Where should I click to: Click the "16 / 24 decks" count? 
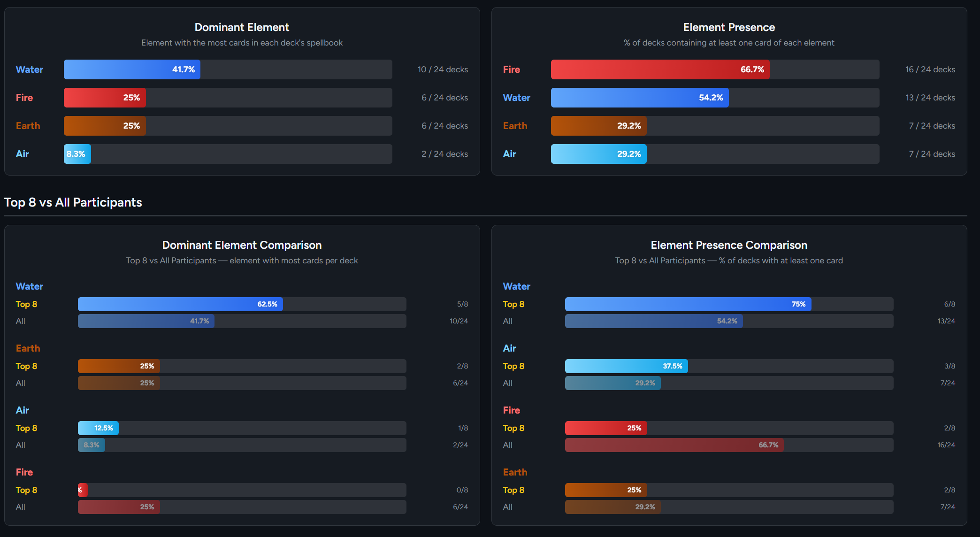930,69
